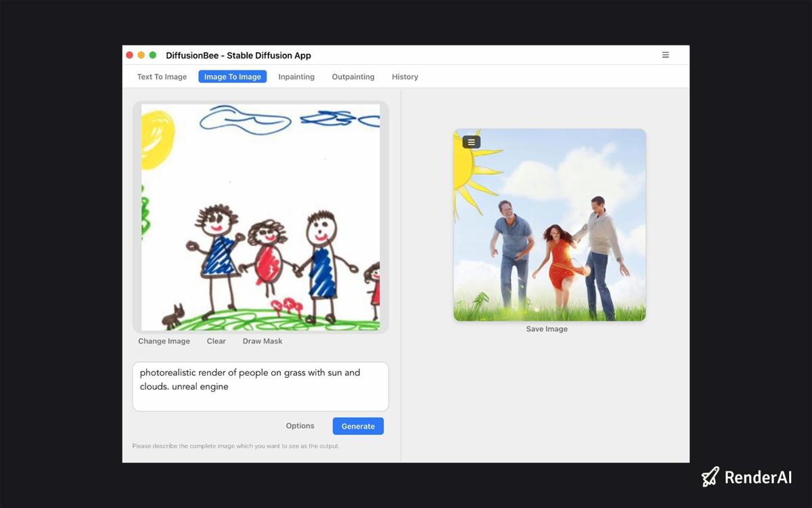Open the hamburger menu in the title bar
This screenshot has width=812, height=508.
665,55
